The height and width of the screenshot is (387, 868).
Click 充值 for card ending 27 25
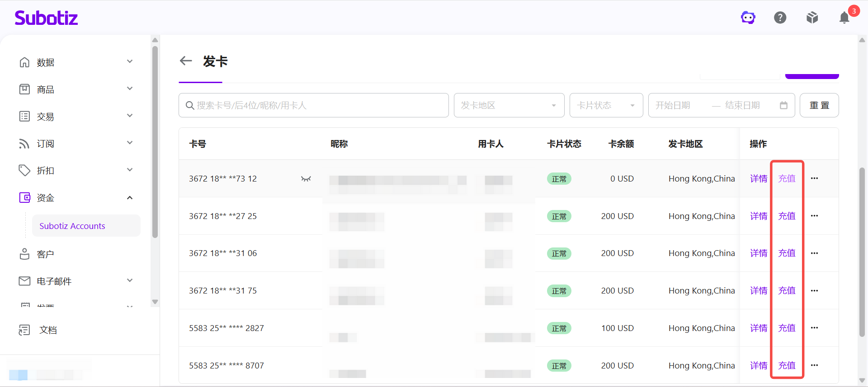click(787, 216)
